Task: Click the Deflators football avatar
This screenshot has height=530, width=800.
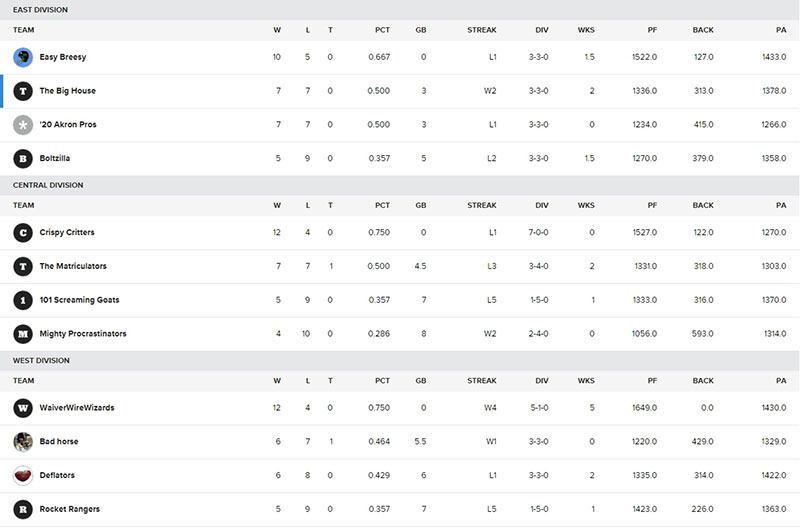Action: click(x=23, y=475)
